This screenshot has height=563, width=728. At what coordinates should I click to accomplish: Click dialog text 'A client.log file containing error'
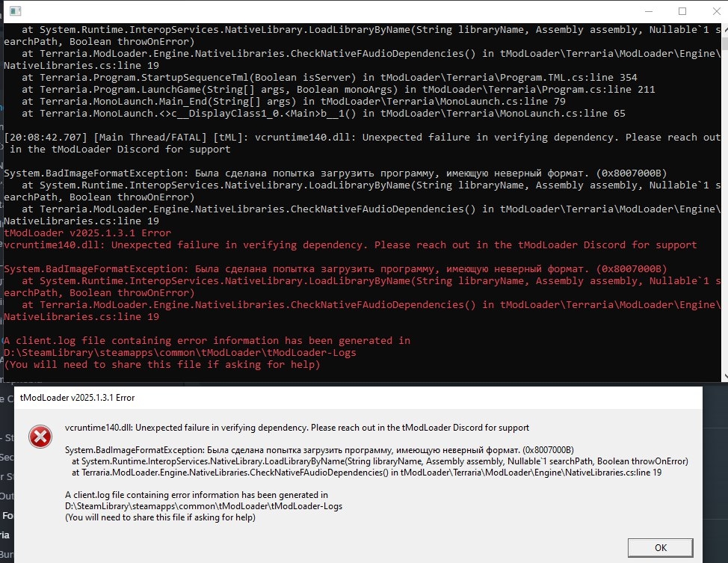pyautogui.click(x=197, y=495)
